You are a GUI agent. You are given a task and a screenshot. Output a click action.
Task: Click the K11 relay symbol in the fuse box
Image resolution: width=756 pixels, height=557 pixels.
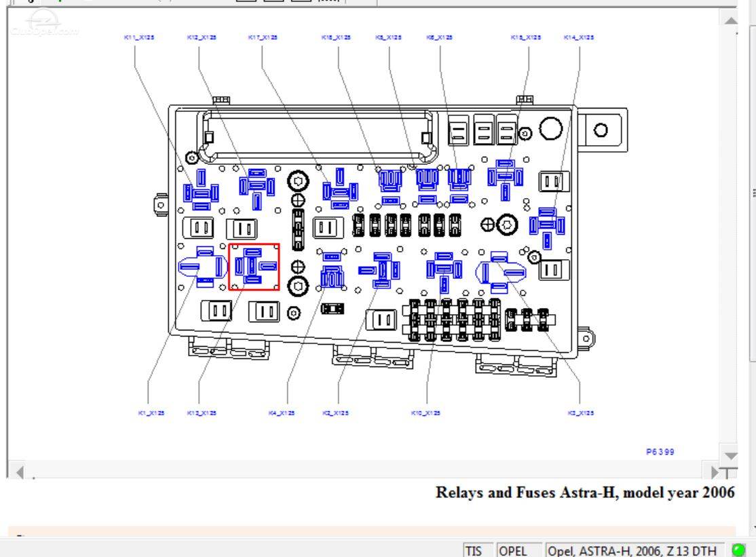201,190
